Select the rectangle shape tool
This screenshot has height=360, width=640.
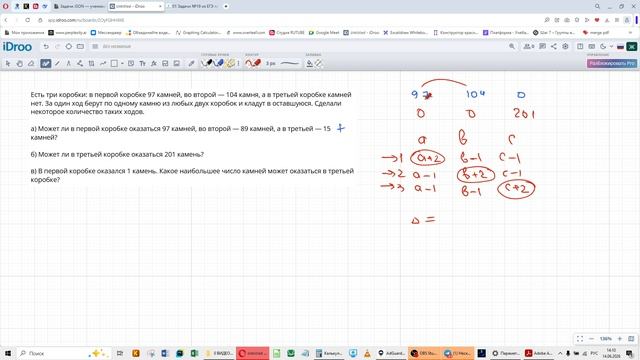[x=114, y=63]
